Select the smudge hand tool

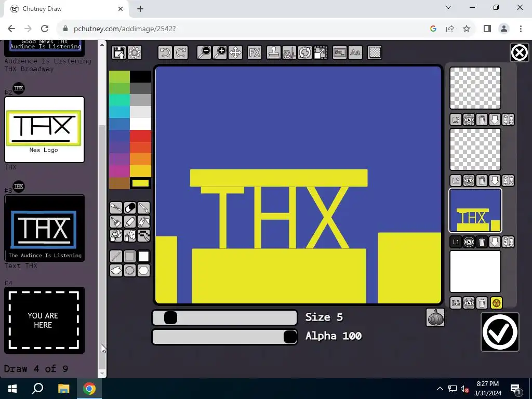click(x=116, y=235)
